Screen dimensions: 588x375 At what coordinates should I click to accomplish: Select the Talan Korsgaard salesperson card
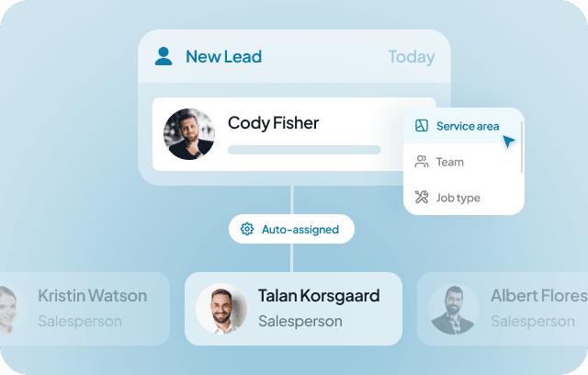click(293, 309)
